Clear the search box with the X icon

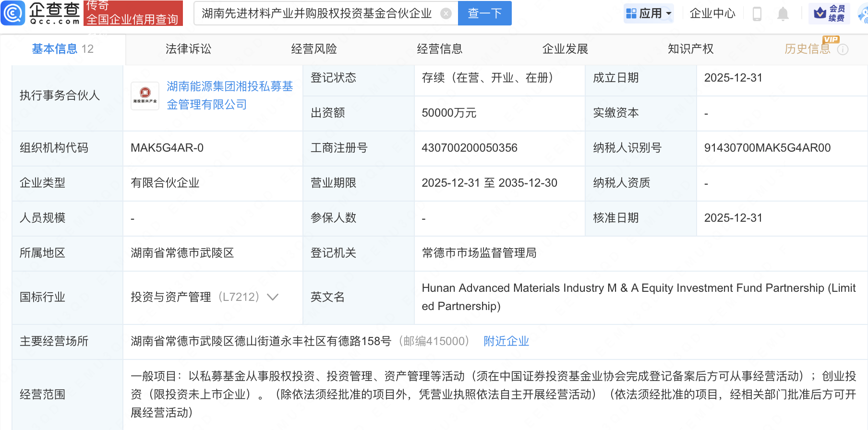pos(446,13)
